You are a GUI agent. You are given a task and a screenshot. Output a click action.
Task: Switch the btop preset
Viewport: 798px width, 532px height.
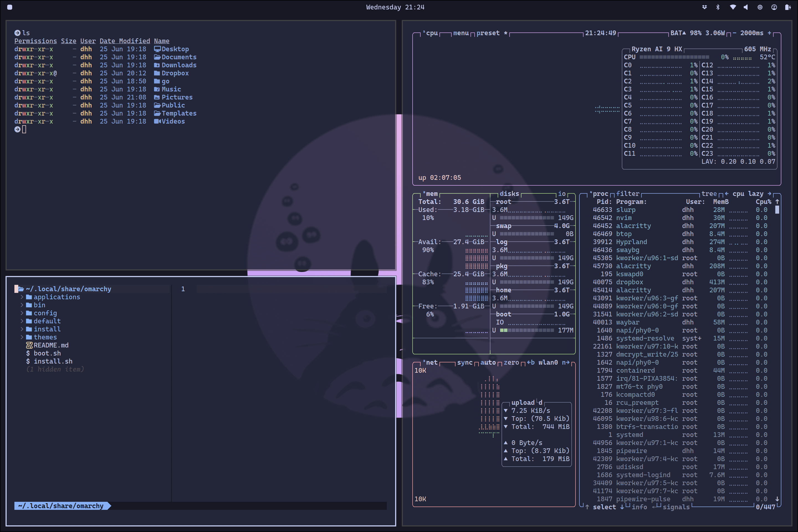point(488,33)
